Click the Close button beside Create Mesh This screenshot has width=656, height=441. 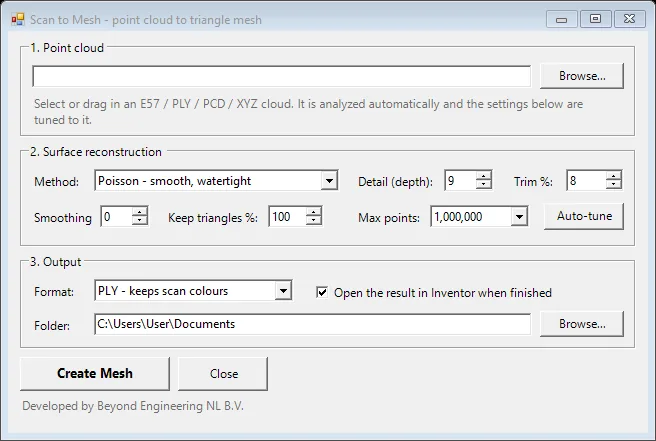point(223,374)
